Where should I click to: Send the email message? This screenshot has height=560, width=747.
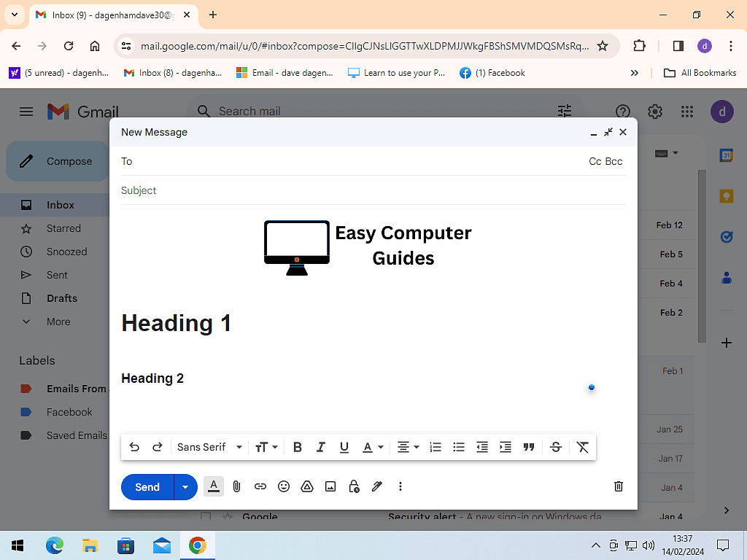point(147,487)
